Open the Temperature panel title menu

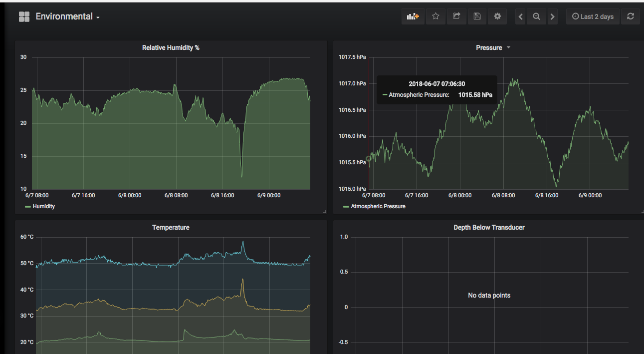[171, 227]
